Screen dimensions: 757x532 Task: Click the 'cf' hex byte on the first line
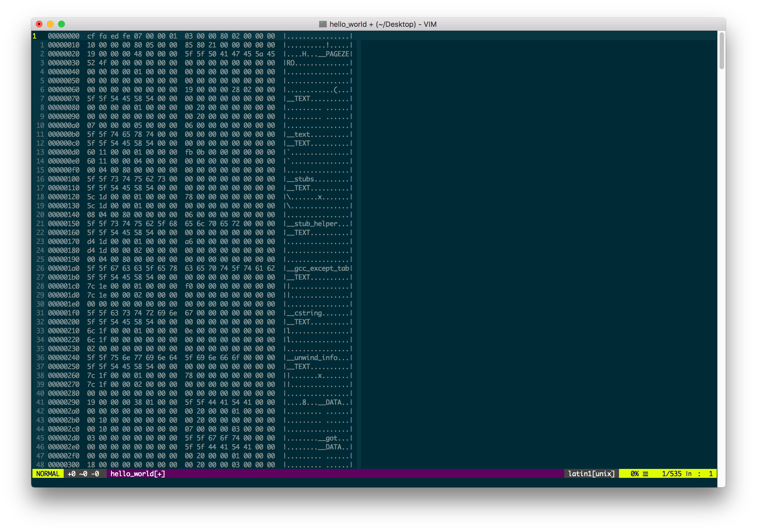[91, 36]
